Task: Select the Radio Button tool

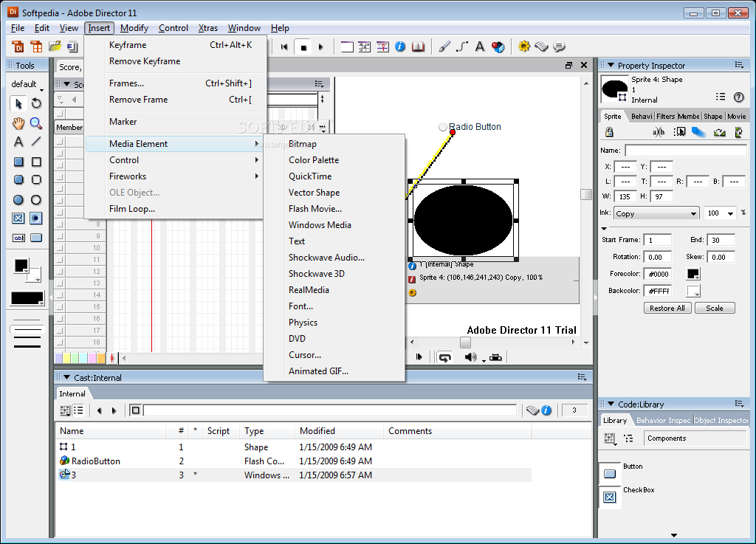Action: click(x=36, y=218)
